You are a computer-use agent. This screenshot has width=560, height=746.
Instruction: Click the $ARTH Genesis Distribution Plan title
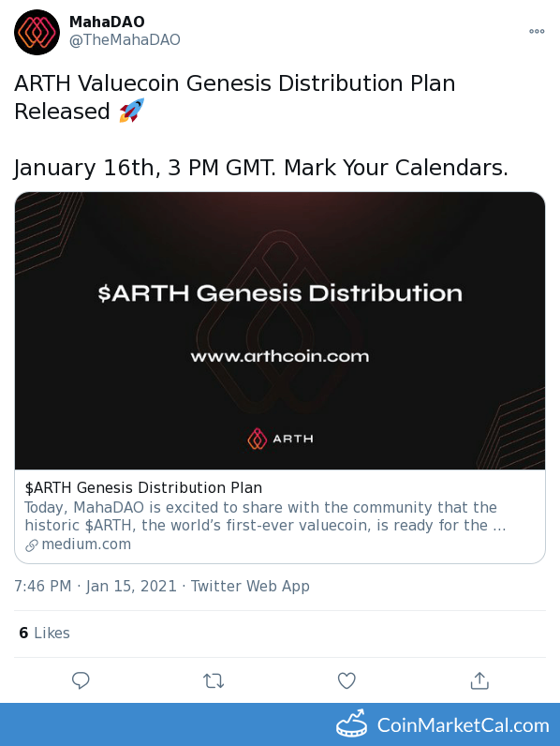[143, 487]
